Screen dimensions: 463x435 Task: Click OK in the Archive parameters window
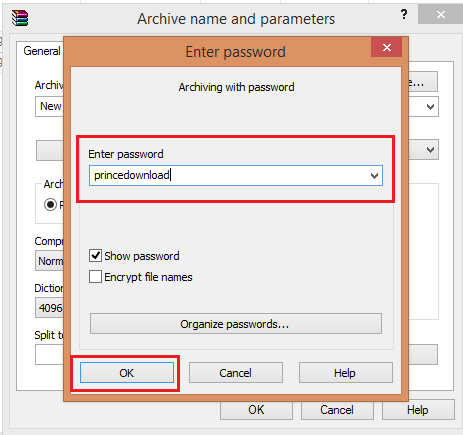[x=256, y=410]
